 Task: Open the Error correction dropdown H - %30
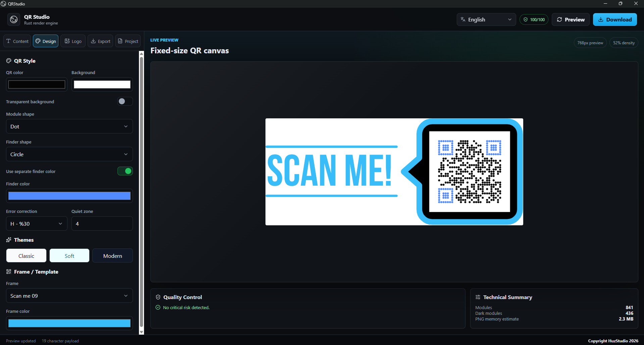(37, 224)
